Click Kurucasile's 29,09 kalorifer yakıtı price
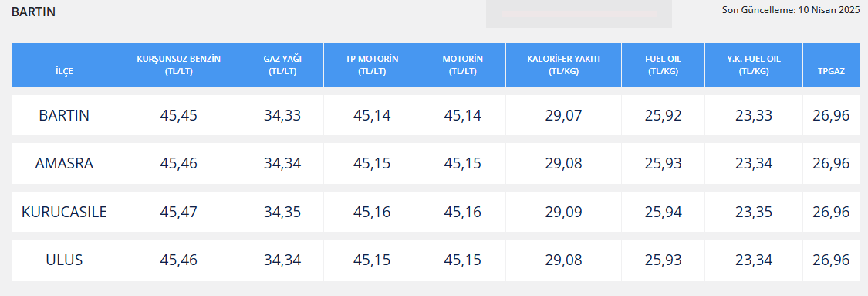868x296 pixels. click(563, 212)
